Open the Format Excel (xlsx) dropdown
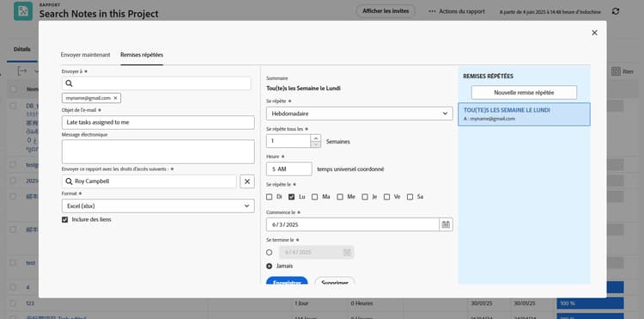Screen dimensions: 644x319 (158, 206)
